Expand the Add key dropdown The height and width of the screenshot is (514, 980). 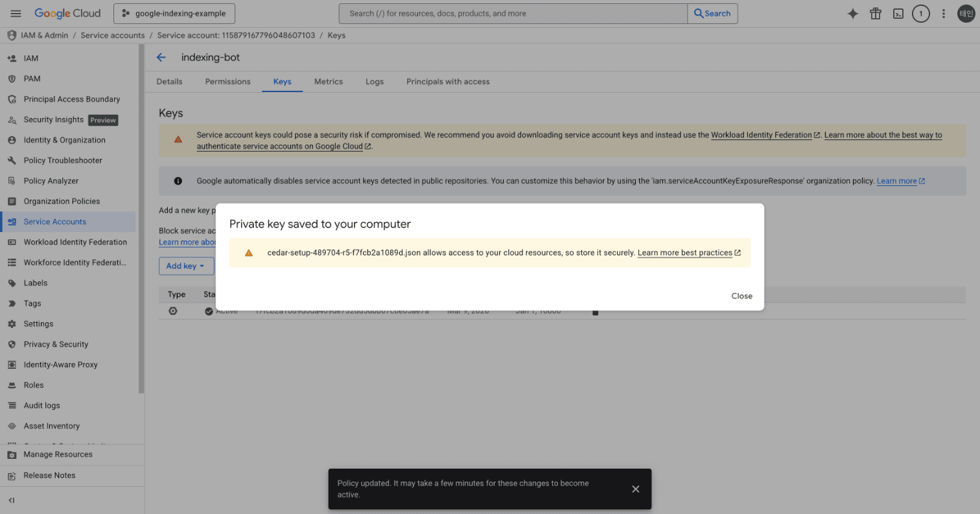[186, 266]
